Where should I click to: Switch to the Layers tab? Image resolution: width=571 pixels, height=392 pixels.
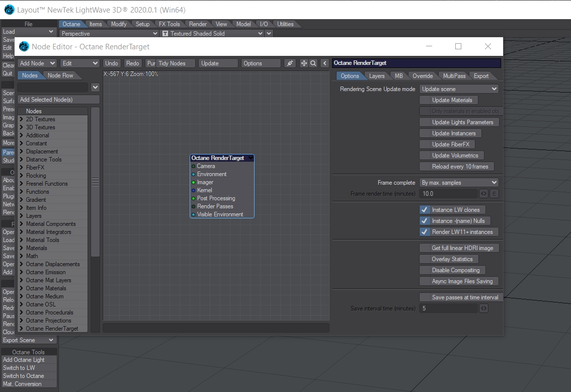click(376, 76)
